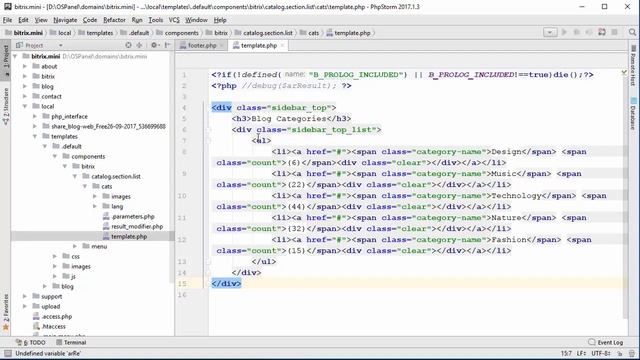Toggle the Database tool window
This screenshot has height=360, width=640.
(633, 114)
